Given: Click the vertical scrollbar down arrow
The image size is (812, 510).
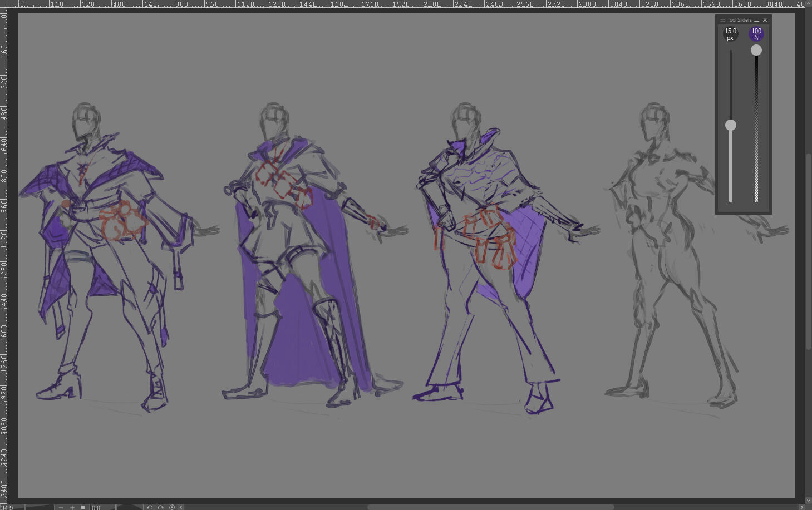Looking at the screenshot, I should pyautogui.click(x=809, y=500).
